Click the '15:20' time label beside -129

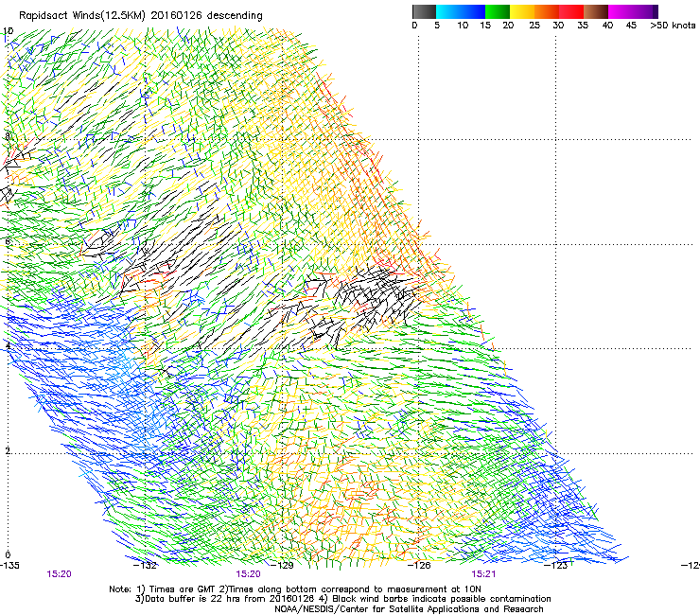click(248, 574)
